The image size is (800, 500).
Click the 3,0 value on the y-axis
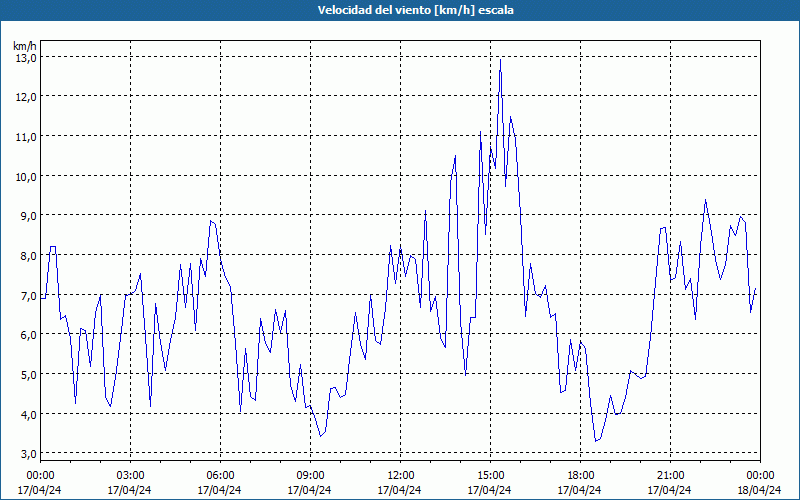[x=28, y=454]
